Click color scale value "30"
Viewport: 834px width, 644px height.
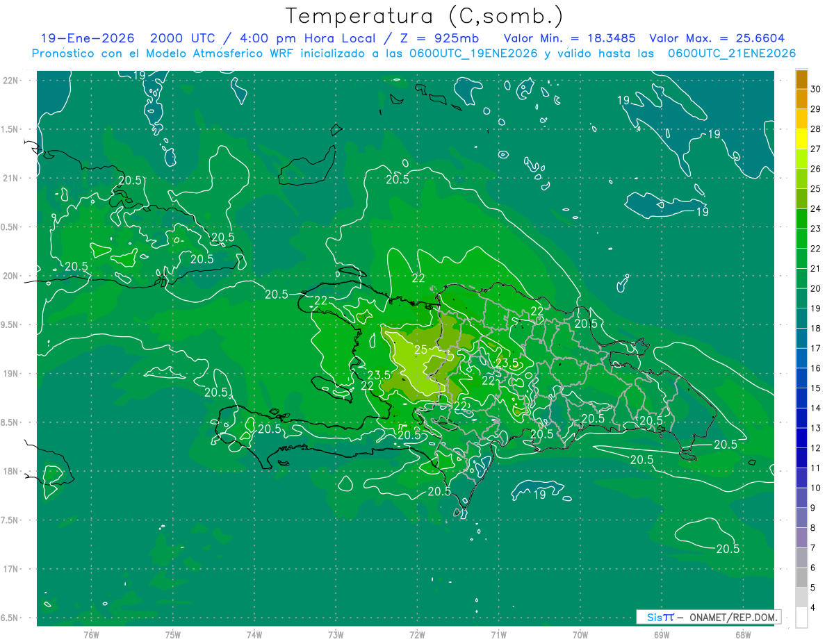pos(816,89)
